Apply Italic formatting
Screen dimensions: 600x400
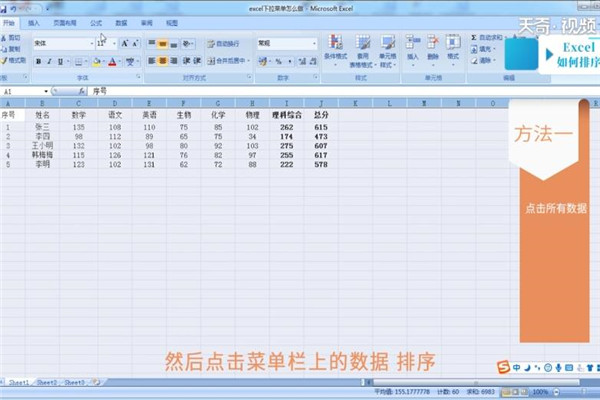49,61
